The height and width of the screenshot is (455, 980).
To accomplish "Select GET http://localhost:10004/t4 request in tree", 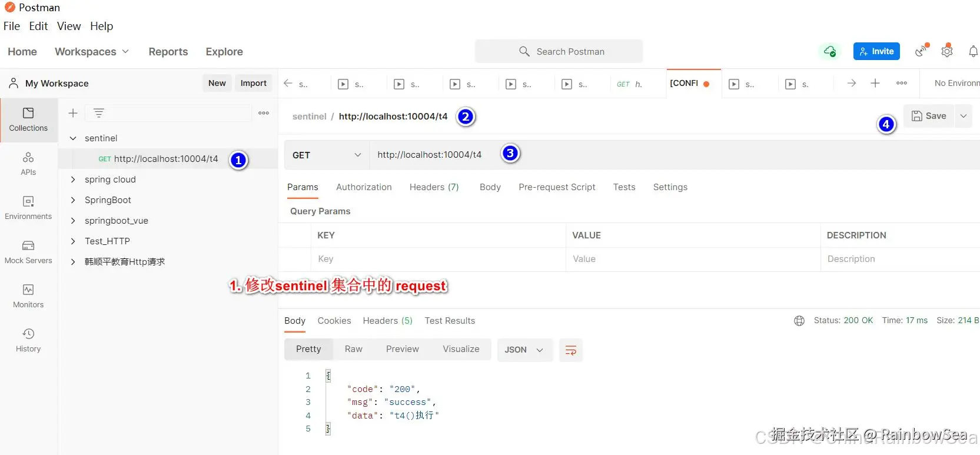I will point(168,159).
